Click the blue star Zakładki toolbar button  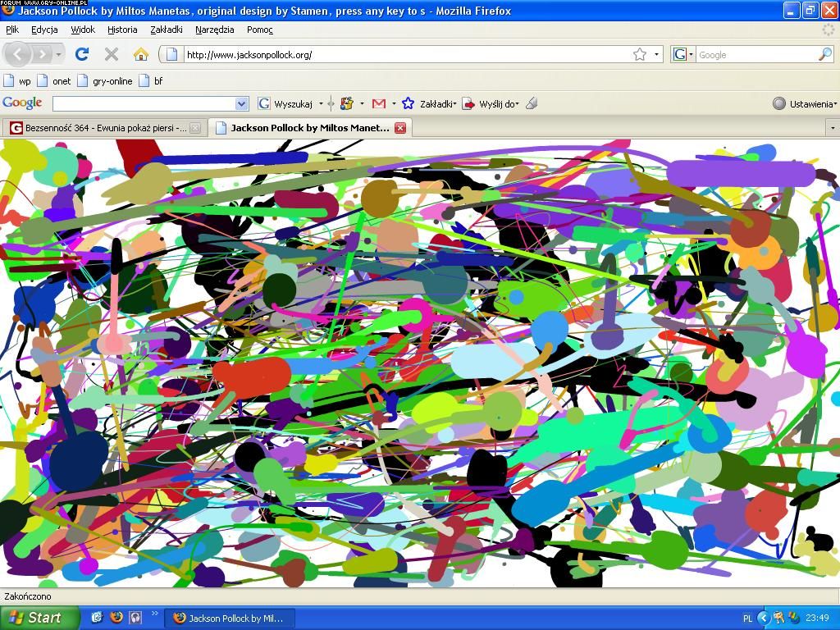[428, 104]
